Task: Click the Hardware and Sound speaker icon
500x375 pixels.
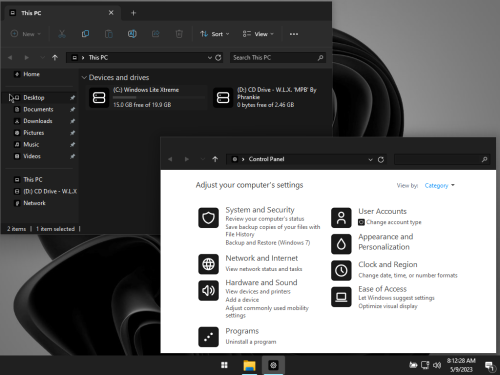Action: pos(208,290)
